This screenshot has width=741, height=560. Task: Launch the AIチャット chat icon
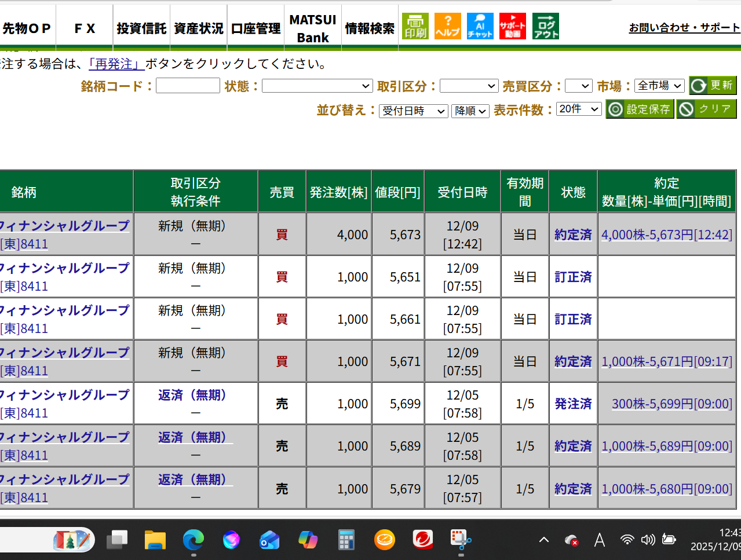point(479,26)
